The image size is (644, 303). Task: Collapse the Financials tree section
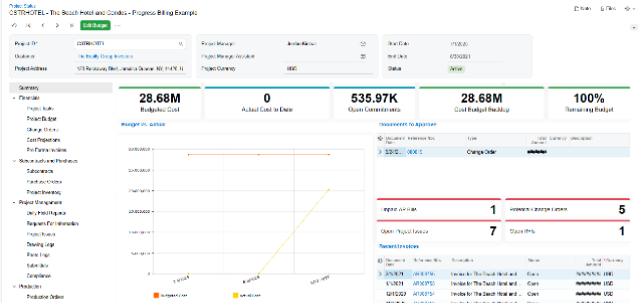coord(14,98)
